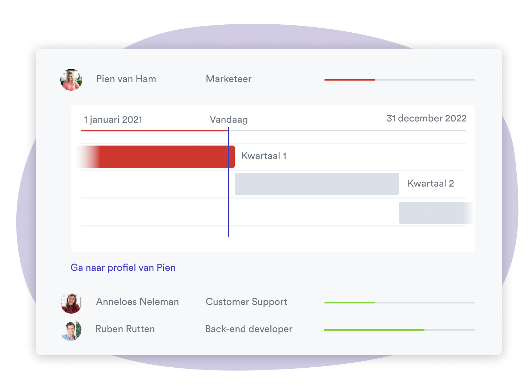Screen dimensions: 532x392
Task: Click the Back-end developer role label
Action: pyautogui.click(x=249, y=329)
